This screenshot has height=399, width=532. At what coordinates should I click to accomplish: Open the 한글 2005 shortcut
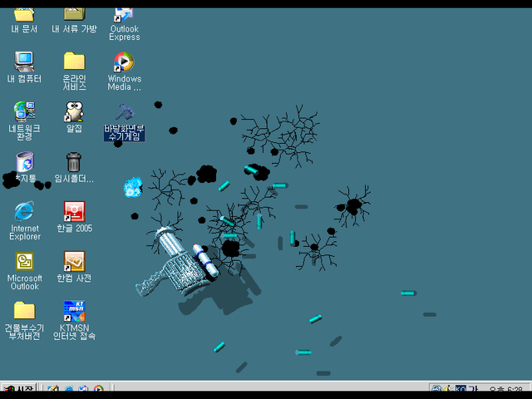coord(74,212)
